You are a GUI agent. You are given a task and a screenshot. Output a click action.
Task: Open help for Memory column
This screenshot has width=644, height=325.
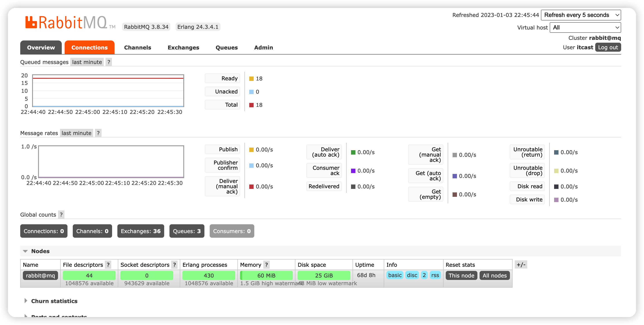point(266,265)
